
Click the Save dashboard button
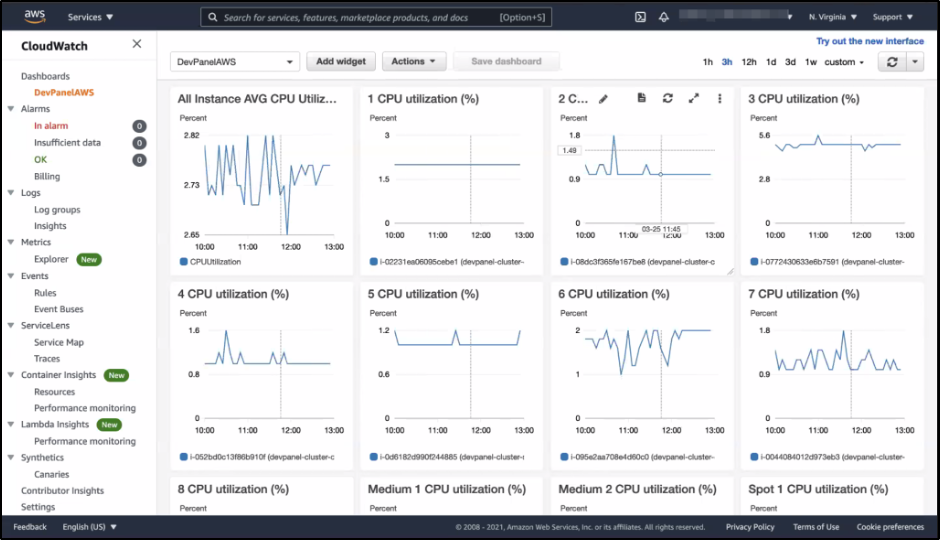[x=506, y=61]
